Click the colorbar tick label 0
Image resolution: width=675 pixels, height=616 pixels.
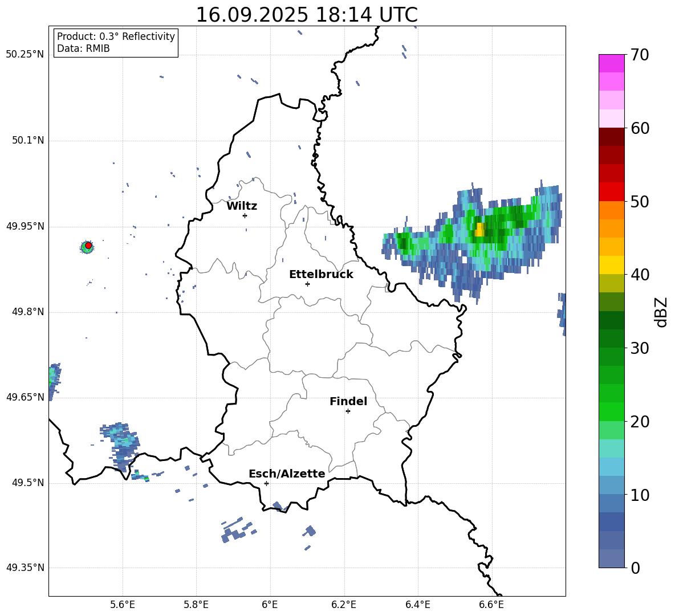[x=635, y=568]
